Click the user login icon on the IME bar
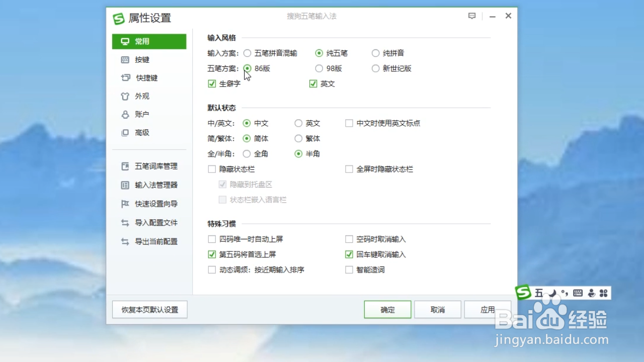Screen dimensions: 644x362 pos(591,293)
